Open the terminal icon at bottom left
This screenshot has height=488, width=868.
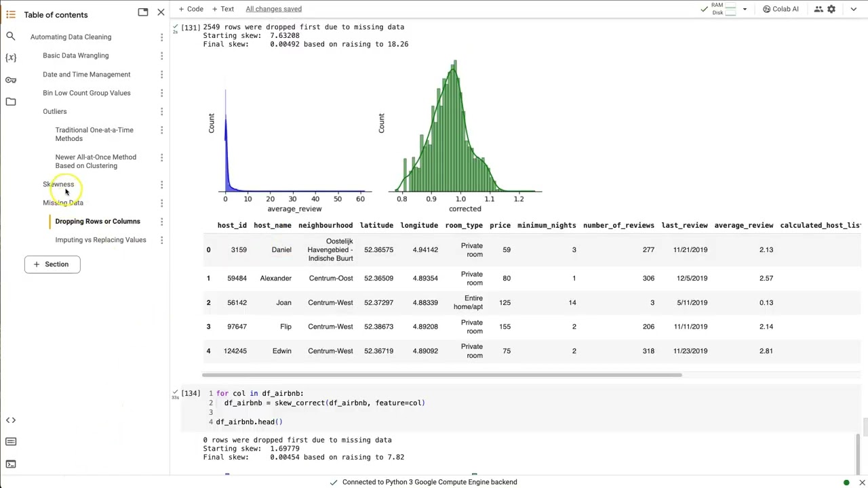point(11,464)
